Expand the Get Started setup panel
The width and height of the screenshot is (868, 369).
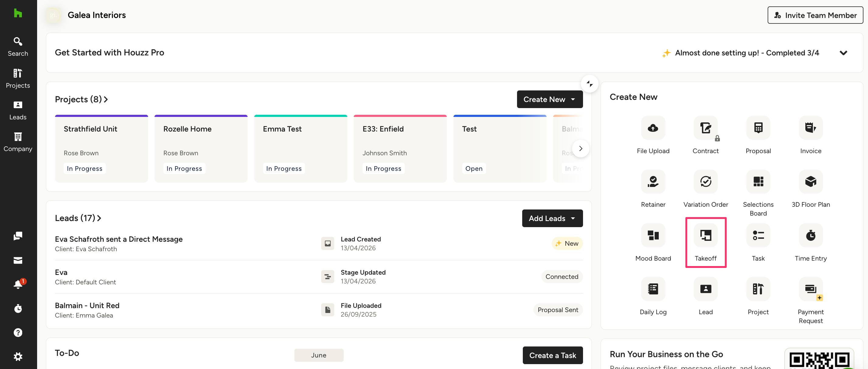(843, 53)
